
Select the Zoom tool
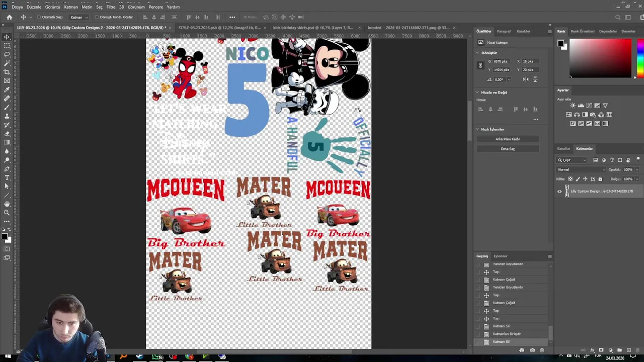click(7, 213)
